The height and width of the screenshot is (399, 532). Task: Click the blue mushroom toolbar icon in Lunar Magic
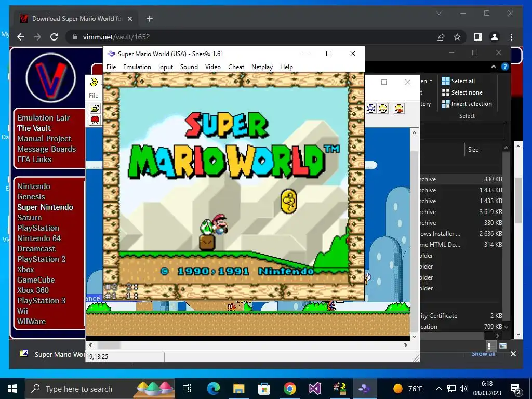(x=371, y=109)
